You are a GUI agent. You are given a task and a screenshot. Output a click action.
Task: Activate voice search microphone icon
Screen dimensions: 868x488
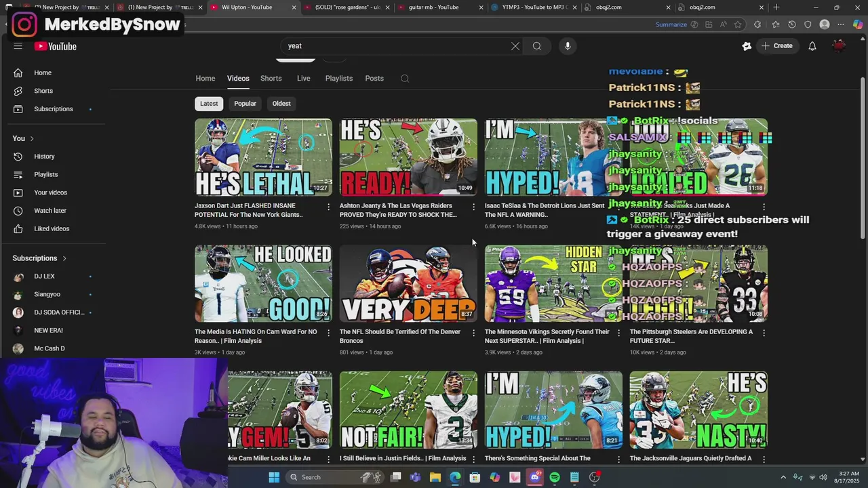pyautogui.click(x=568, y=46)
